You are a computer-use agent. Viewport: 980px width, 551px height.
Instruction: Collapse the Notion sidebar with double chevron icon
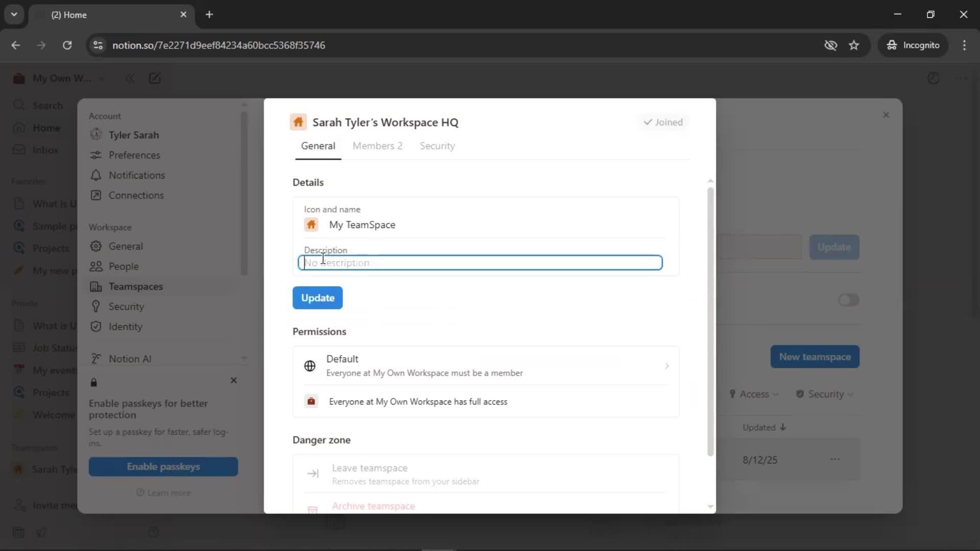point(130,79)
